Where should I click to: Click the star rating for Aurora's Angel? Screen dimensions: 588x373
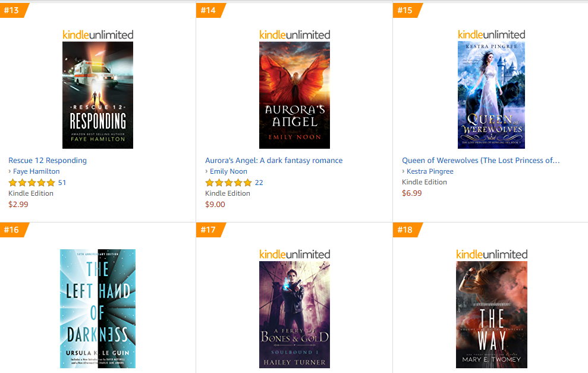(x=228, y=183)
